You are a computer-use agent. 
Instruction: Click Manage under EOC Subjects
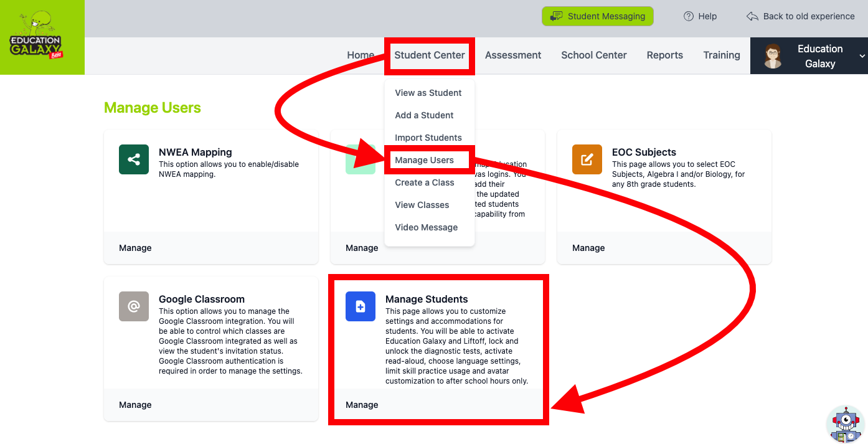588,248
